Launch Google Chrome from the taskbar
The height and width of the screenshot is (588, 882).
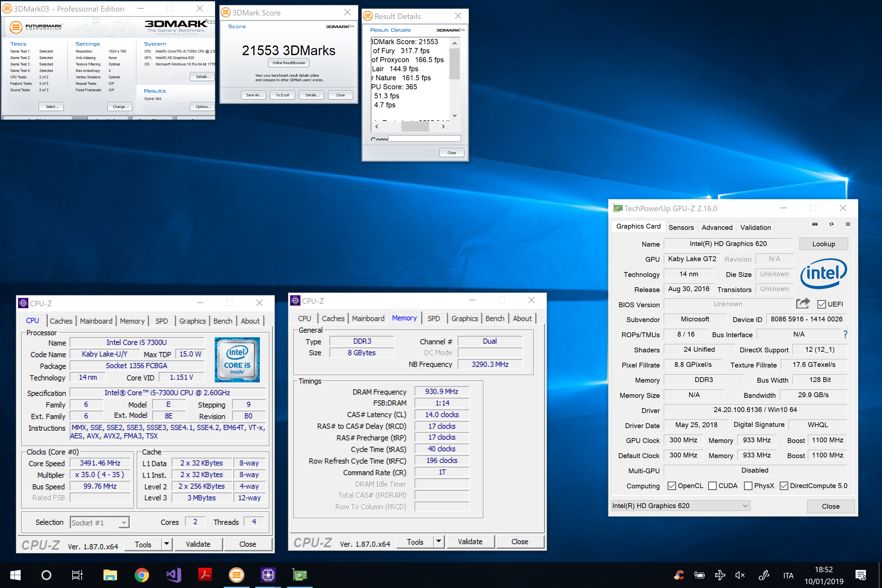pyautogui.click(x=142, y=575)
